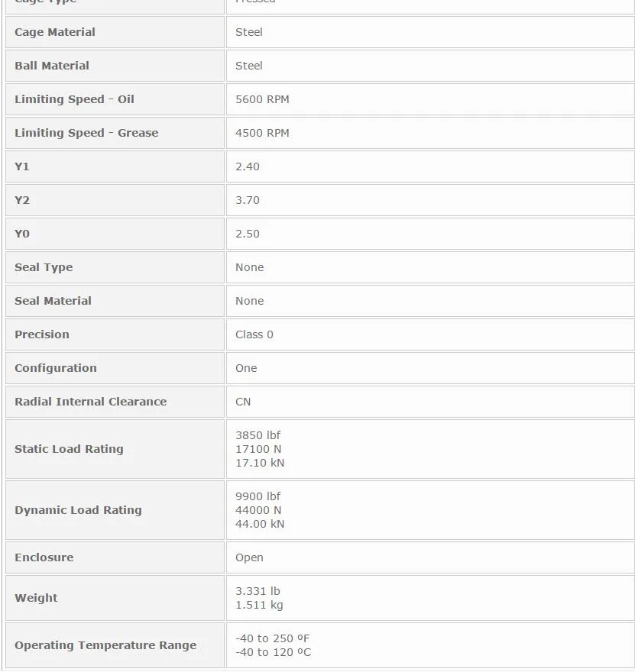Viewport: 635px width, 672px height.
Task: Click the 17100 N static load value
Action: pyautogui.click(x=258, y=449)
